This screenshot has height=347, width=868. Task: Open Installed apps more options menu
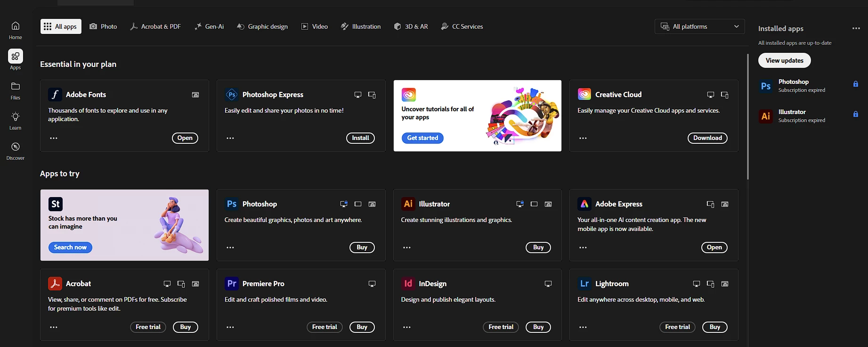tap(856, 29)
